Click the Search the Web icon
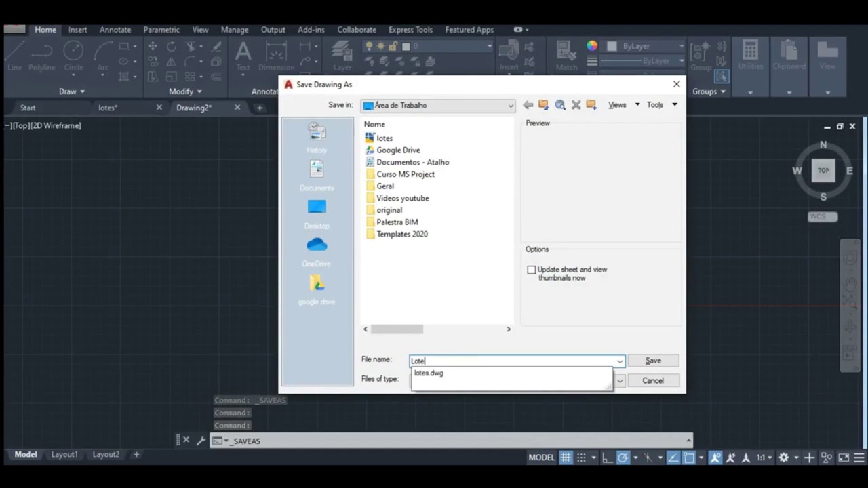Image resolution: width=868 pixels, height=488 pixels. pos(560,105)
